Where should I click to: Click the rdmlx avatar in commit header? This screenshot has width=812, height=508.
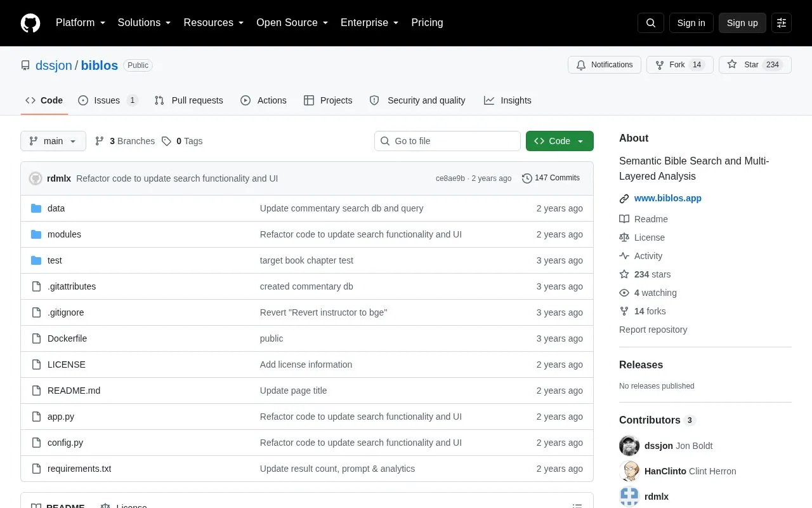36,178
